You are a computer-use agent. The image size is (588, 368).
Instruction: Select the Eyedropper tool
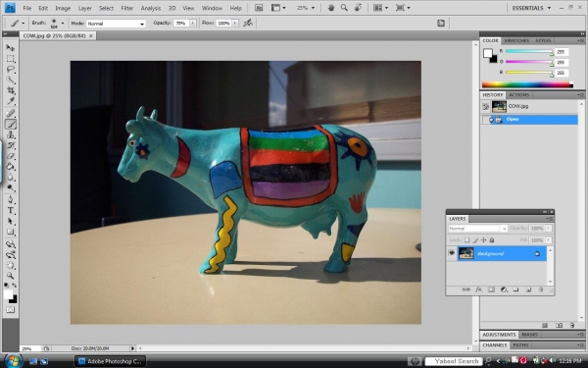tap(11, 101)
